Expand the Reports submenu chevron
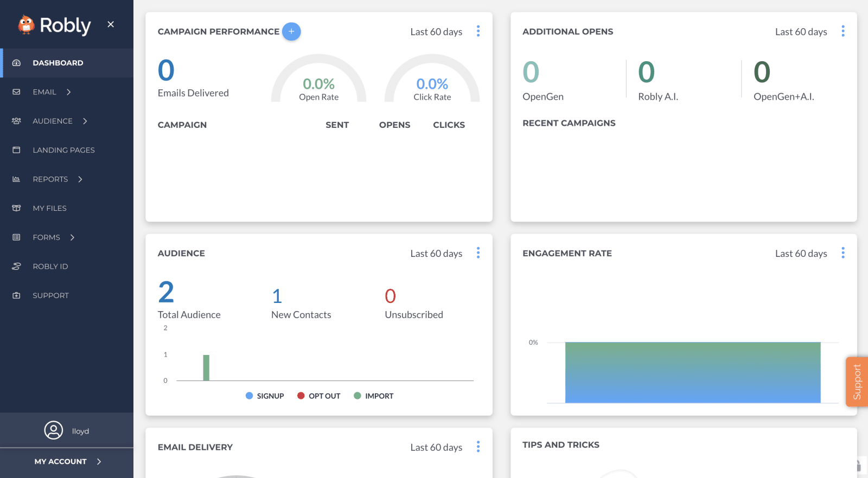This screenshot has width=868, height=478. [80, 179]
